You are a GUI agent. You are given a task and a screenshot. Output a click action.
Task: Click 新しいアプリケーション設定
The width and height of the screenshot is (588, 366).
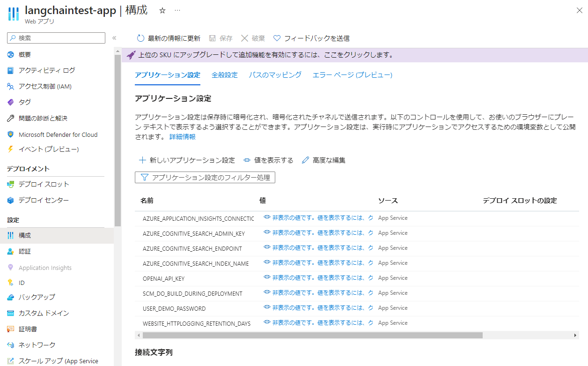click(187, 160)
